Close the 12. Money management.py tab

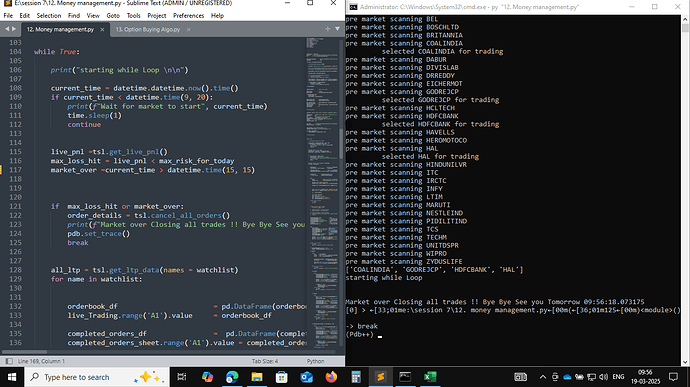point(102,29)
